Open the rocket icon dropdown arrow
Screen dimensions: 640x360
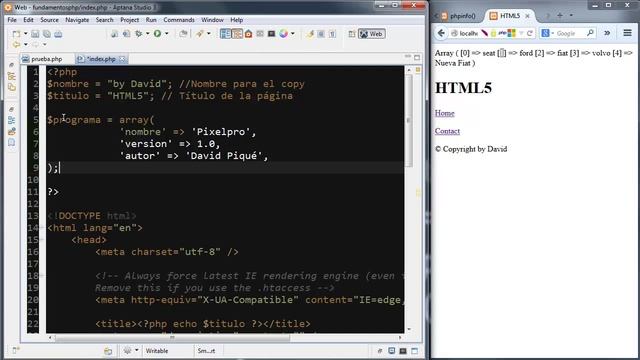(209, 34)
